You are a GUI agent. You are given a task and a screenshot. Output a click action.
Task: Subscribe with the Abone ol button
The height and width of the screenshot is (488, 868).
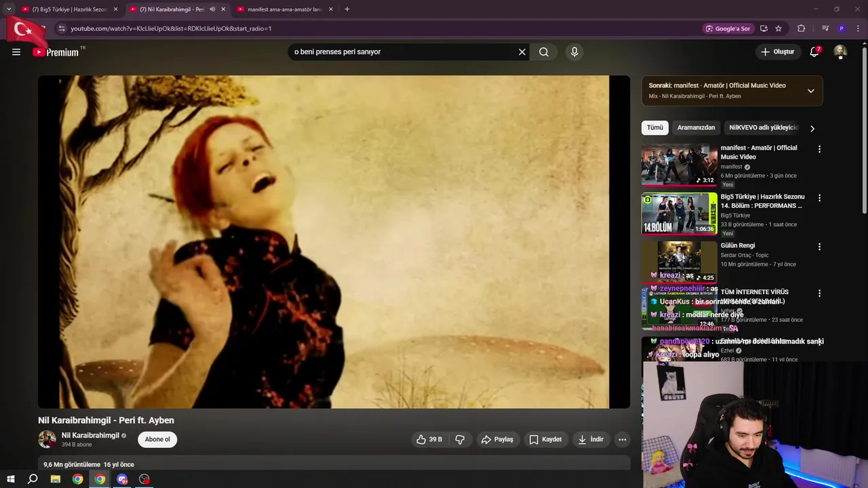tap(157, 440)
